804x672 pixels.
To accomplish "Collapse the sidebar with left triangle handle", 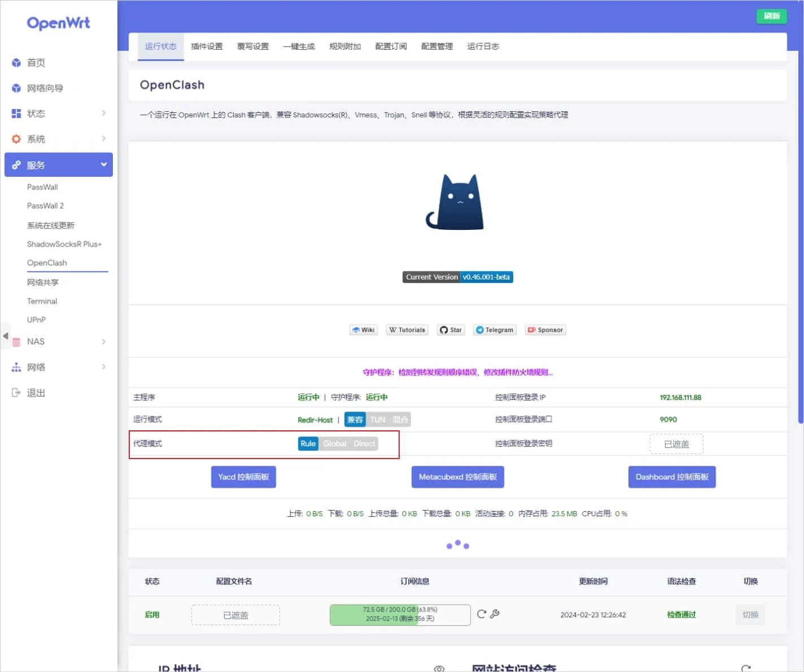I will [x=6, y=336].
